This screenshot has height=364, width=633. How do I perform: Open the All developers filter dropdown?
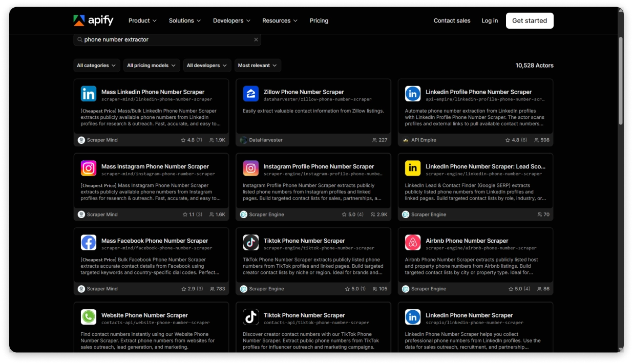207,66
